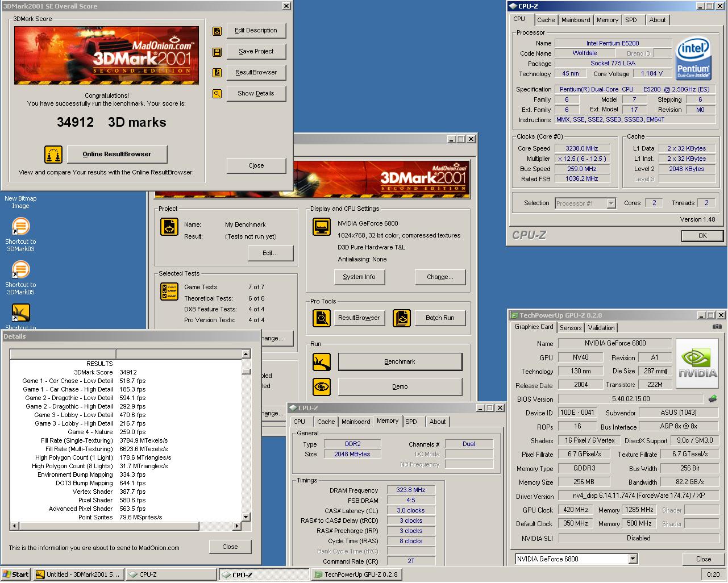Click the Benchmark run icon
This screenshot has width=728, height=583.
click(x=322, y=361)
